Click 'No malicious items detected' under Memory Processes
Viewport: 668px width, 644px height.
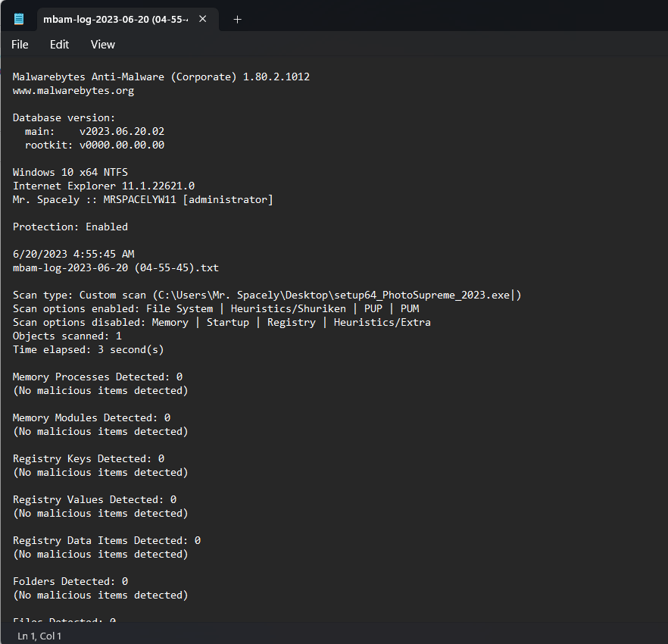101,390
